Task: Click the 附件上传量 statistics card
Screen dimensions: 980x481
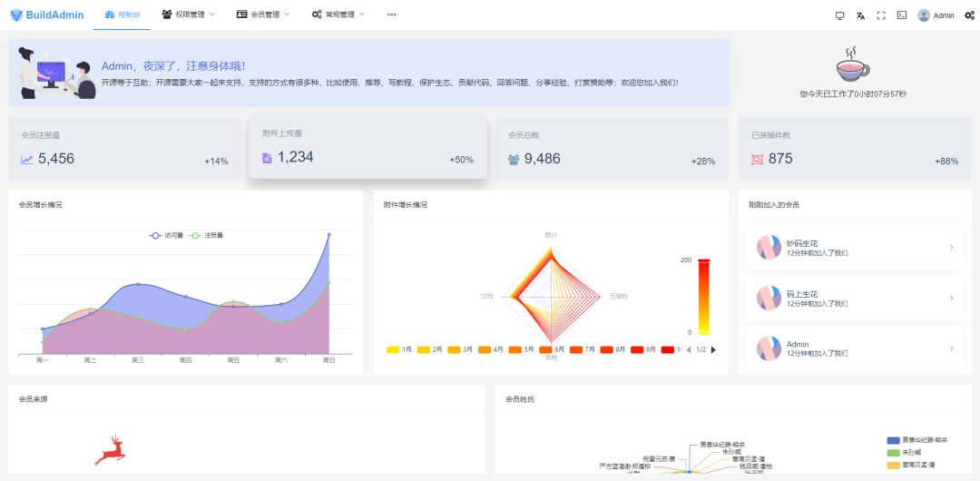Action: point(368,147)
